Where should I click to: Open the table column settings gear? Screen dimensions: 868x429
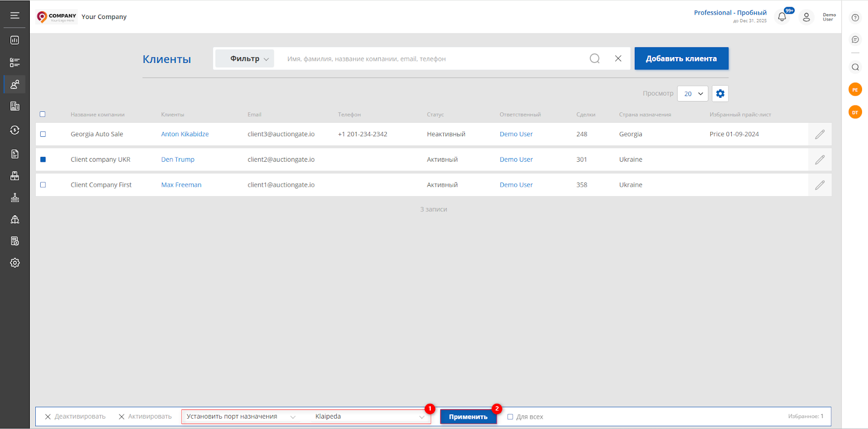pyautogui.click(x=720, y=93)
